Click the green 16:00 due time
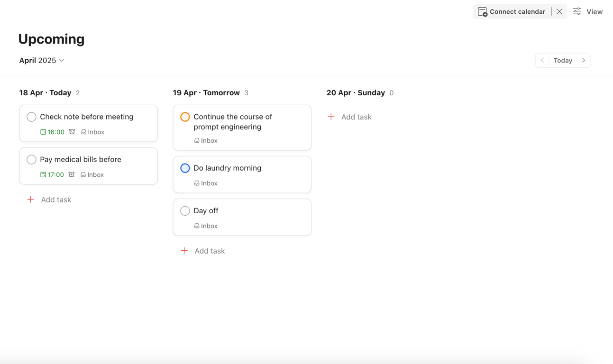Viewport: 613px width, 364px height. (x=53, y=132)
